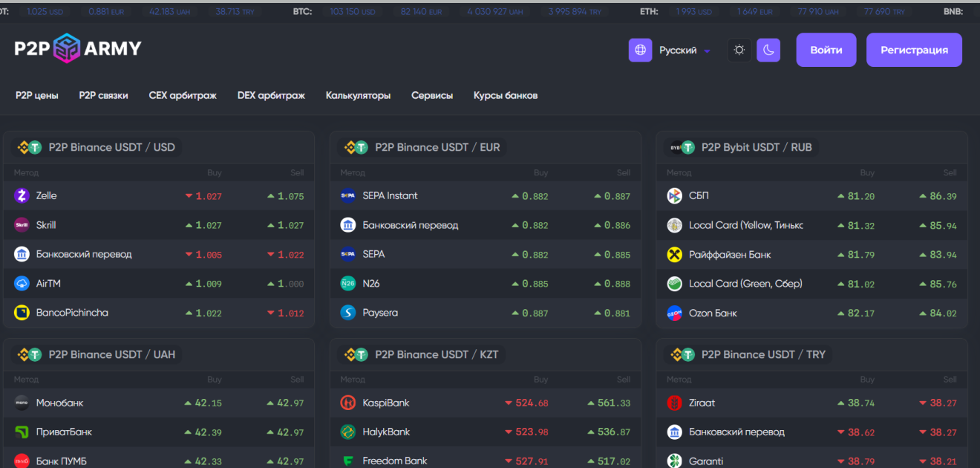
Task: Open the Сервисы menu
Action: point(432,95)
